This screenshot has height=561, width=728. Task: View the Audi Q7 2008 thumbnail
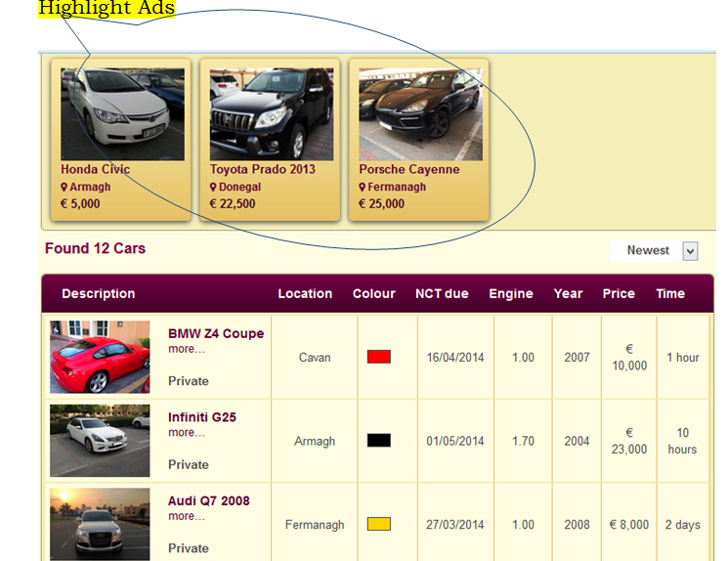[x=100, y=524]
